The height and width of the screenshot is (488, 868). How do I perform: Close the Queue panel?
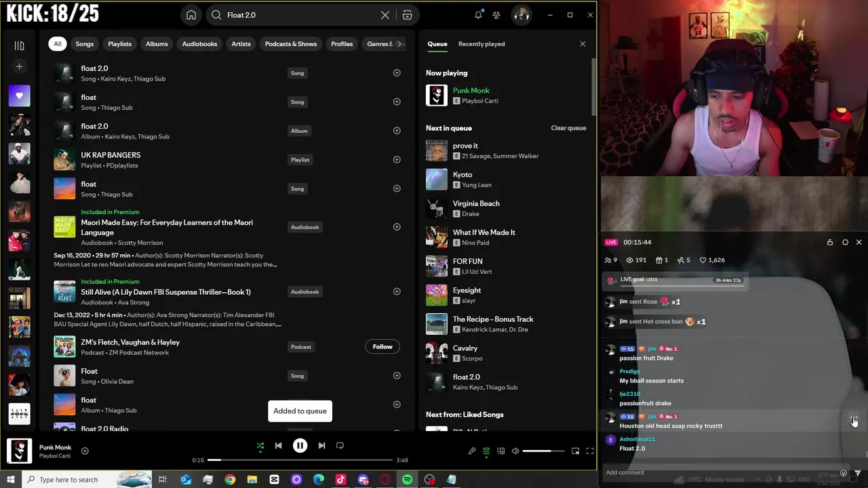tap(583, 44)
